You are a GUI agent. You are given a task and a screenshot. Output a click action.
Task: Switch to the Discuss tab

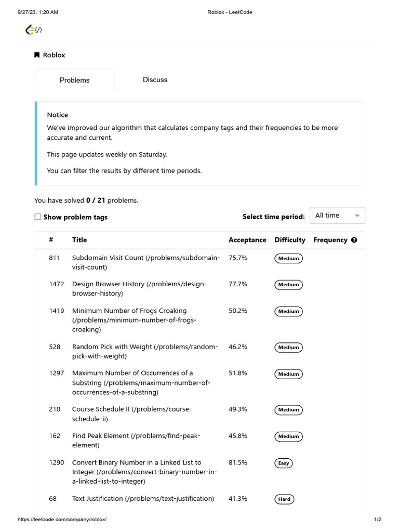[155, 79]
